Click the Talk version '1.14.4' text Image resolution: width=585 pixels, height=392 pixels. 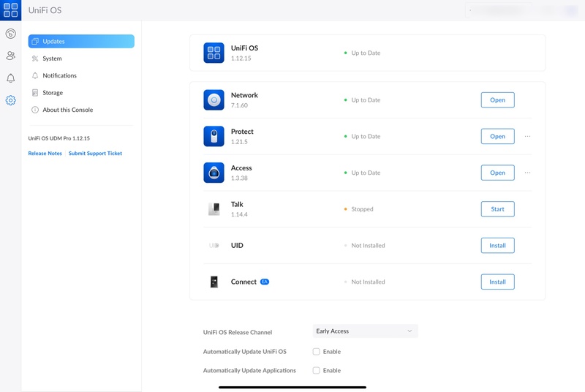coord(239,214)
